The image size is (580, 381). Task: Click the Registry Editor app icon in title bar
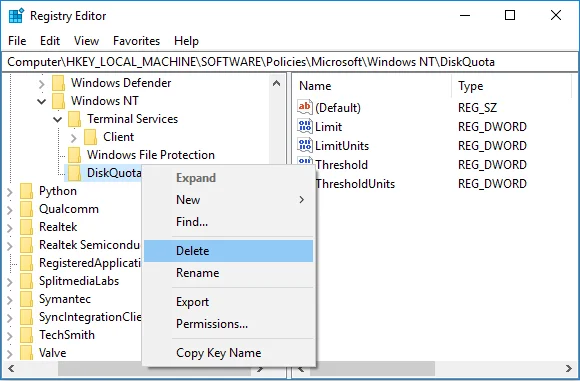click(x=16, y=16)
